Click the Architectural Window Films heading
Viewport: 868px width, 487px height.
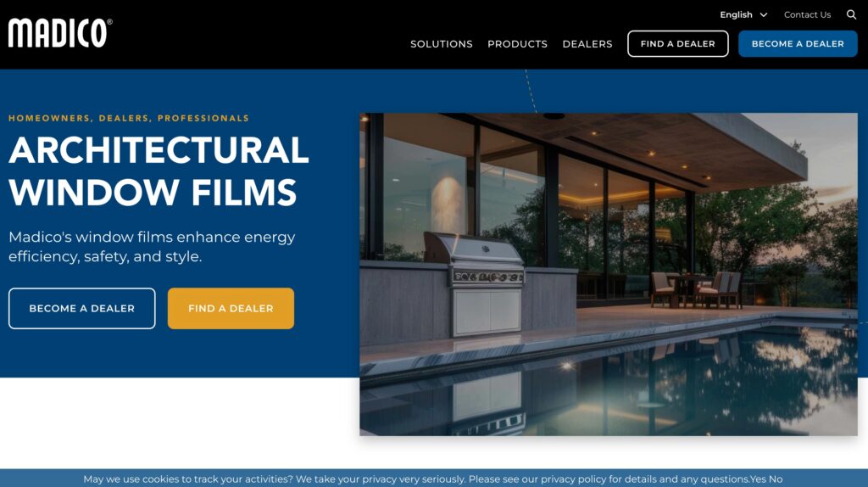coord(159,171)
